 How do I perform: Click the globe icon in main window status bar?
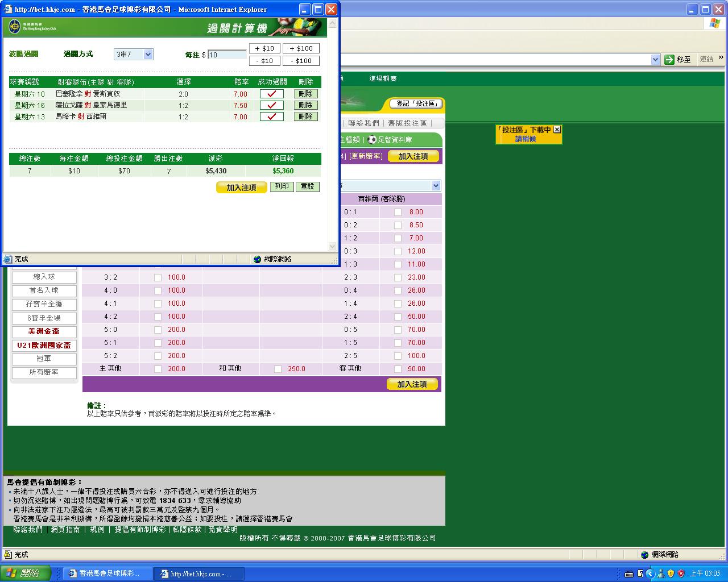point(644,555)
